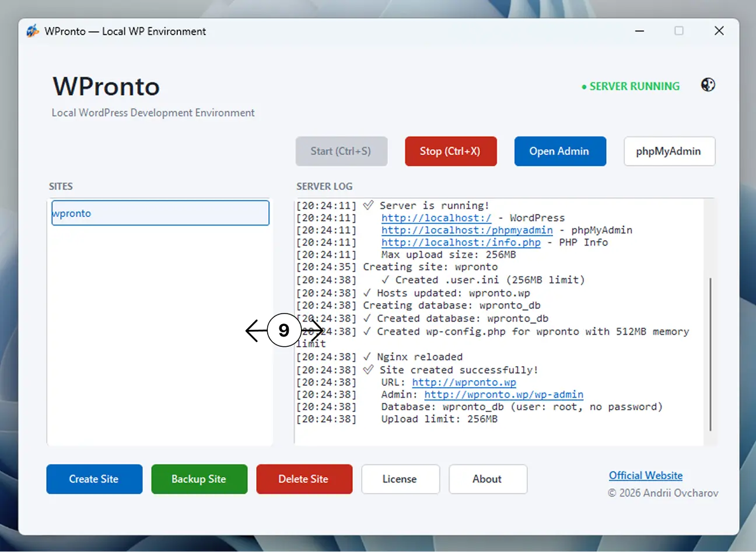Click the SERVER RUNNING status indicator
This screenshot has width=756, height=552.
[x=631, y=86]
